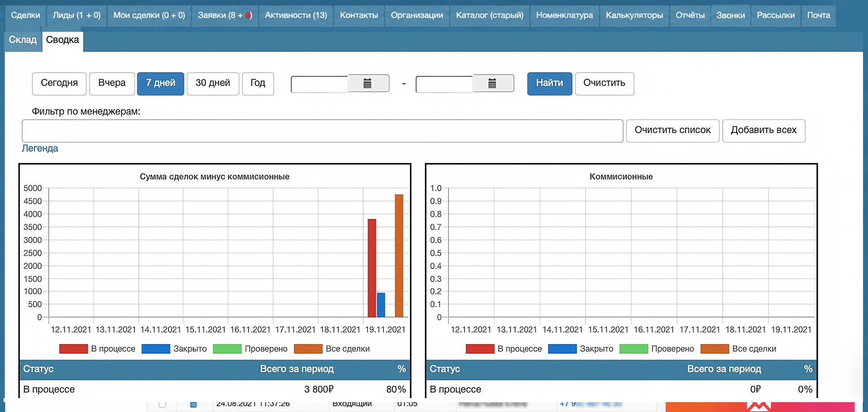Click the orange 19.11.2021 bar in chart

(x=399, y=256)
